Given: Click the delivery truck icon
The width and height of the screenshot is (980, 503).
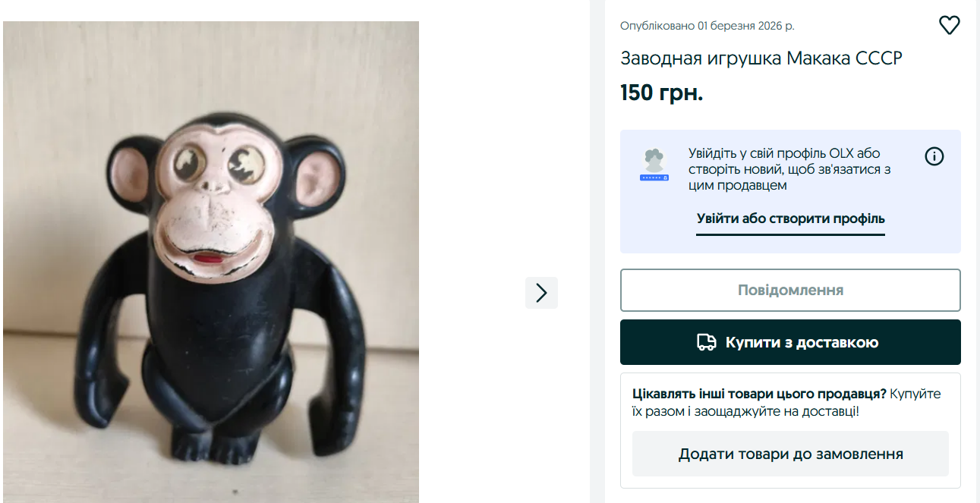Looking at the screenshot, I should 707,342.
